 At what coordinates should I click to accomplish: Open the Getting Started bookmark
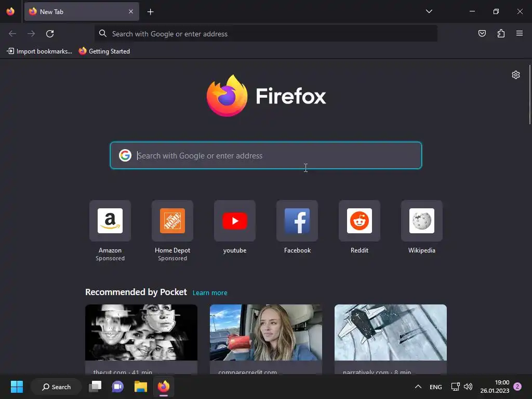104,51
